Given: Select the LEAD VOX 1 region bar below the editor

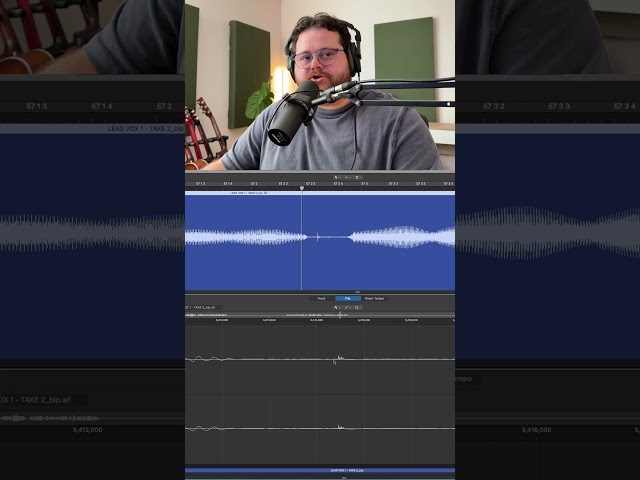Looking at the screenshot, I should 320,470.
